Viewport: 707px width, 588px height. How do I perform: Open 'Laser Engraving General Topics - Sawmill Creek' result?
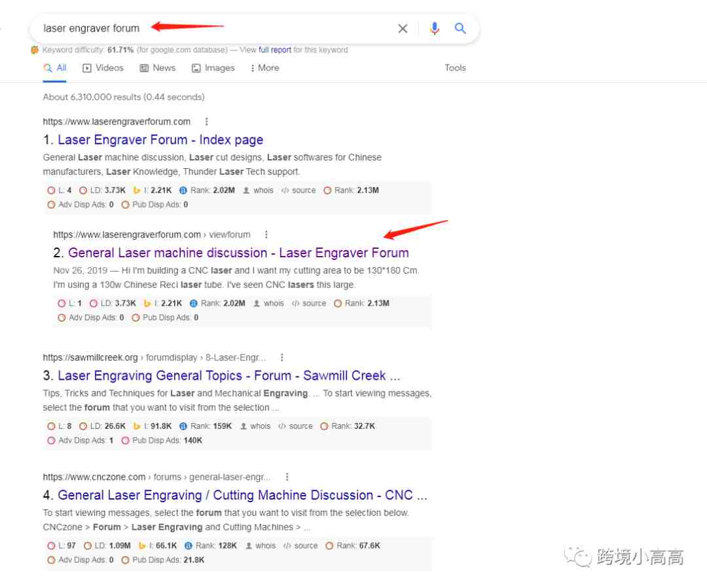click(228, 376)
